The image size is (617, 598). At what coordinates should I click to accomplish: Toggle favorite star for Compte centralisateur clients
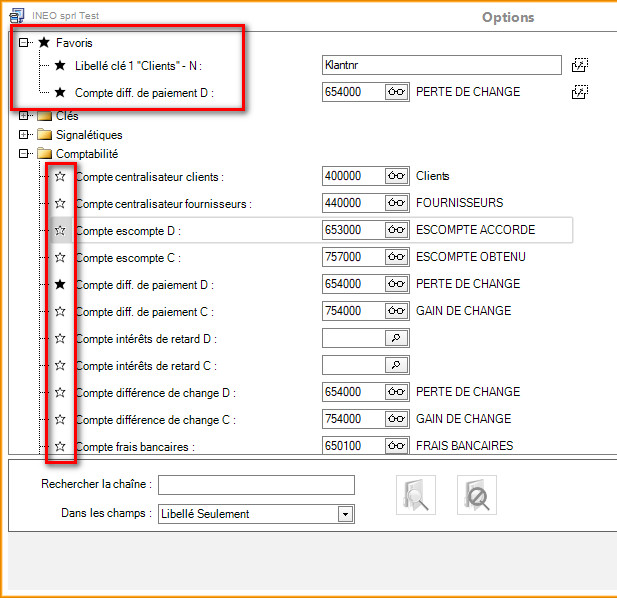pos(60,177)
